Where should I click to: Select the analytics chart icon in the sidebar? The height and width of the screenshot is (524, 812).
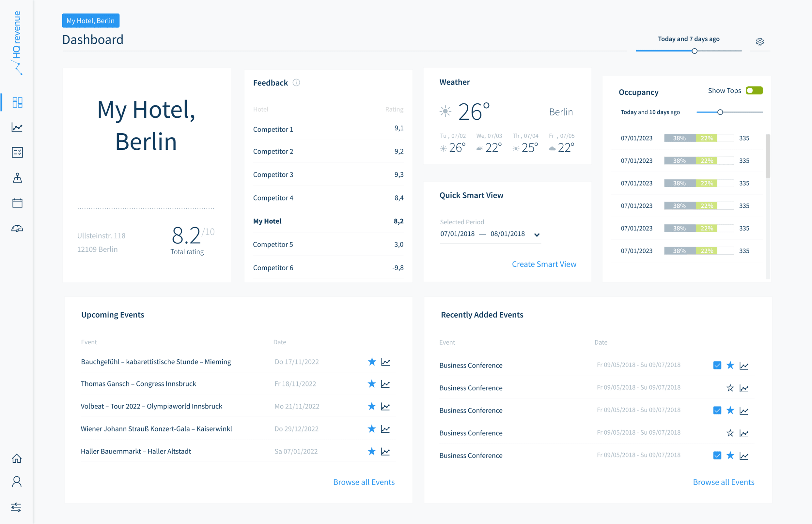[x=17, y=127]
